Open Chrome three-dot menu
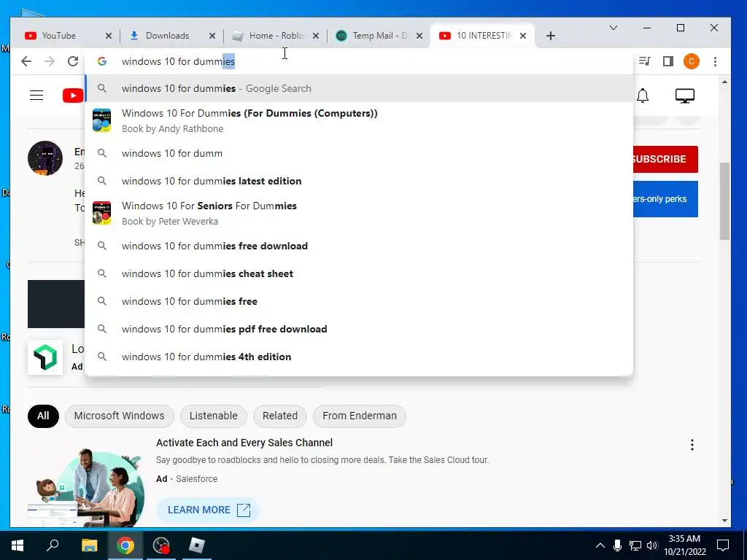Viewport: 747px width, 560px height. coord(715,61)
